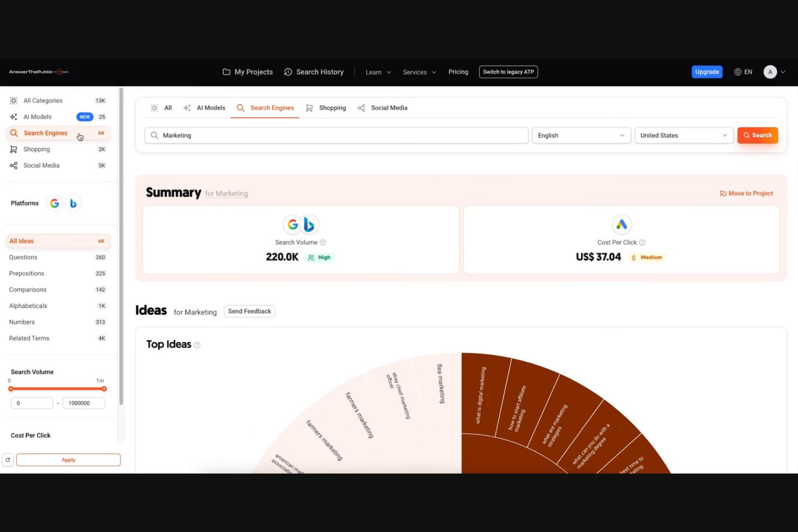Click the Top Ideas info icon
798x532 pixels.
tap(197, 345)
